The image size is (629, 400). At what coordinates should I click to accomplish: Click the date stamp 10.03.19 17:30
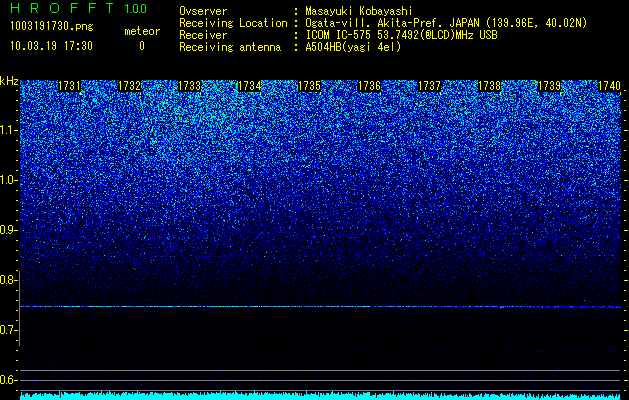[51, 46]
